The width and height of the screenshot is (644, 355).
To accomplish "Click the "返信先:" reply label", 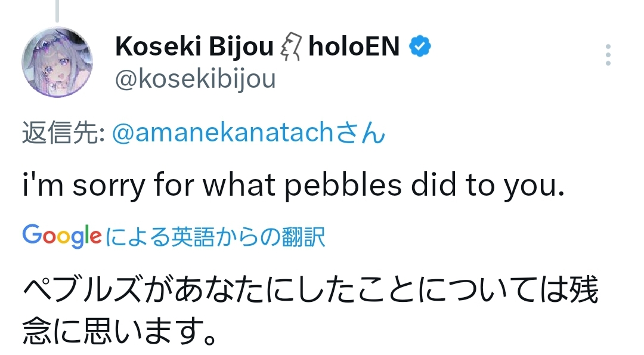I will pos(64,134).
